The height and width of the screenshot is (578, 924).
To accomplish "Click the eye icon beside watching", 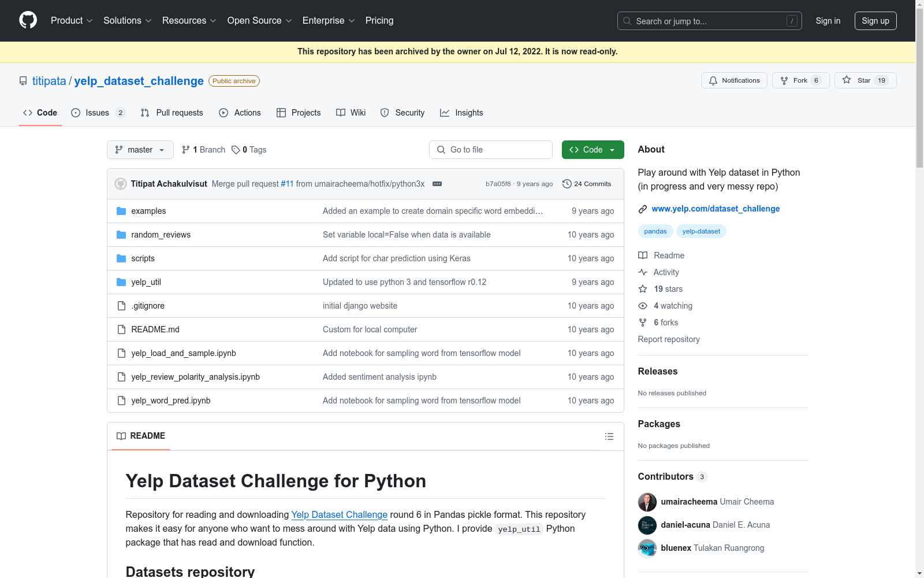I will (643, 306).
